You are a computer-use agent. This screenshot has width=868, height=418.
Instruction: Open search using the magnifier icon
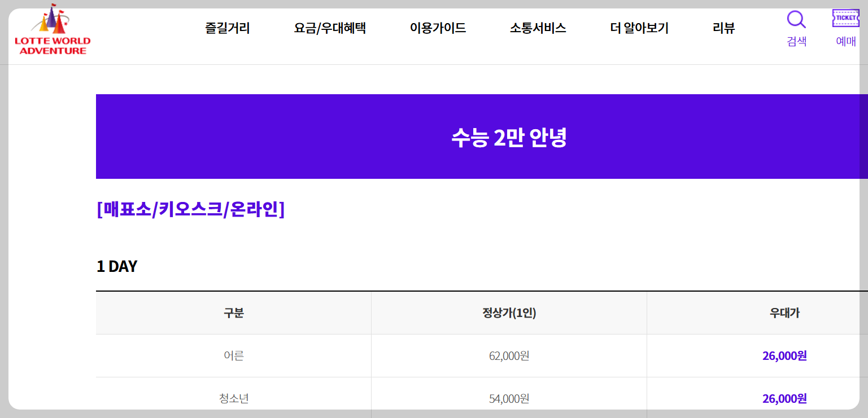click(796, 20)
